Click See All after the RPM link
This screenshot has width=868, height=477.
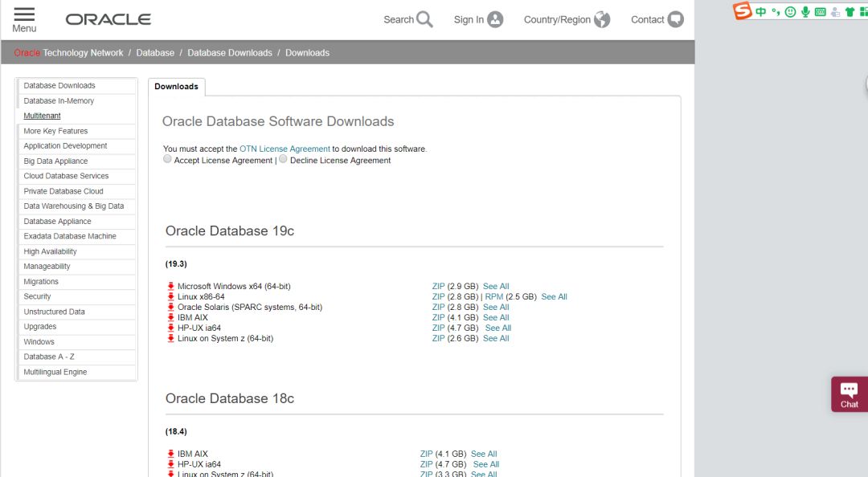[x=554, y=296]
